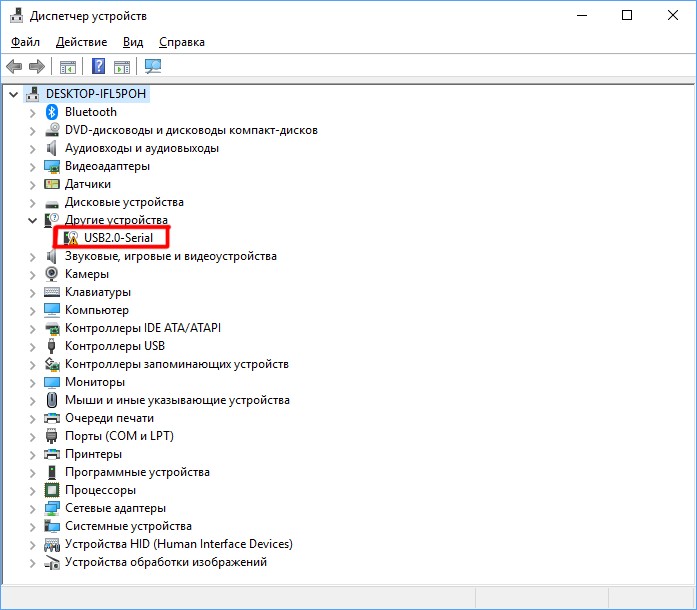The image size is (697, 610).
Task: Click the printer icon next to Принтеры
Action: pos(52,454)
